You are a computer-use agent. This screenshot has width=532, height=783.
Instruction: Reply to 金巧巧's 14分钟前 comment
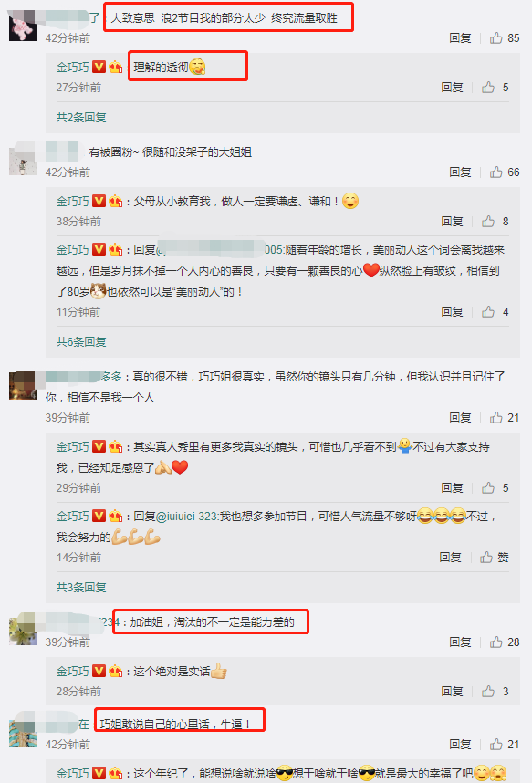(450, 558)
